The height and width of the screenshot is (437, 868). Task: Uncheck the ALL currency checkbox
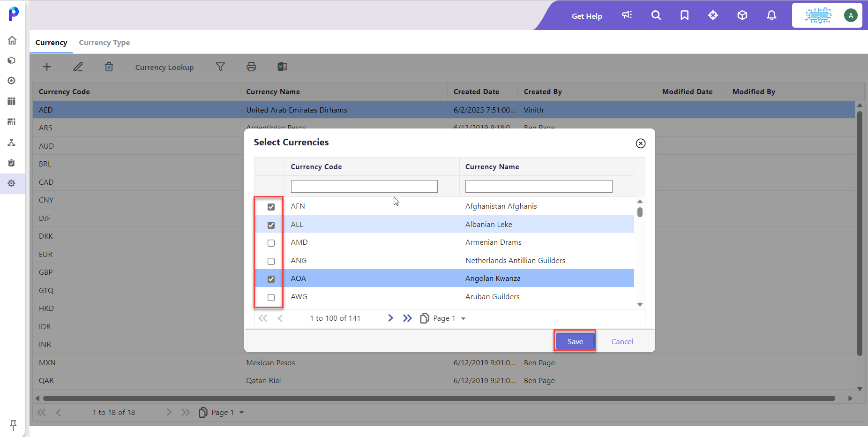point(271,225)
